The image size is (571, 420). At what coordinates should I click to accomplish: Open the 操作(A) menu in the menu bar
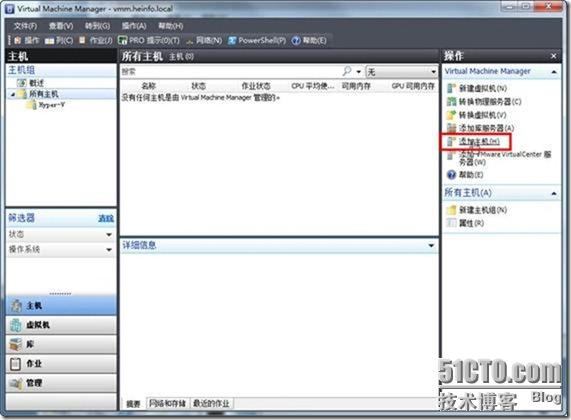click(x=134, y=26)
